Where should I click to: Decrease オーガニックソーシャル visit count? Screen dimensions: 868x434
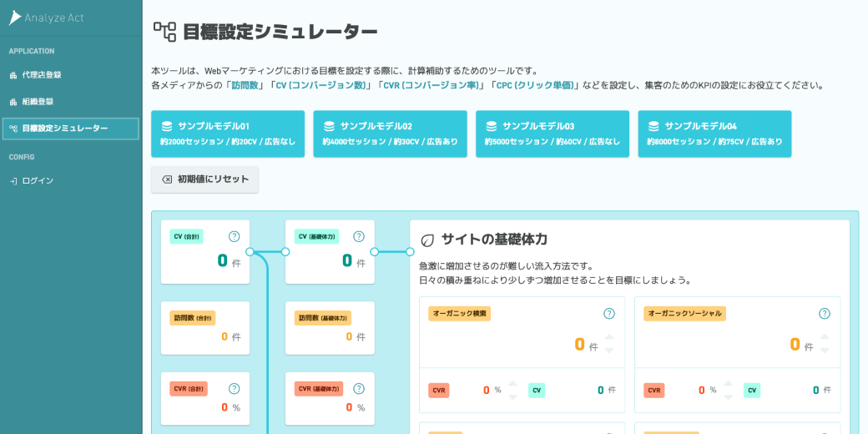(825, 350)
